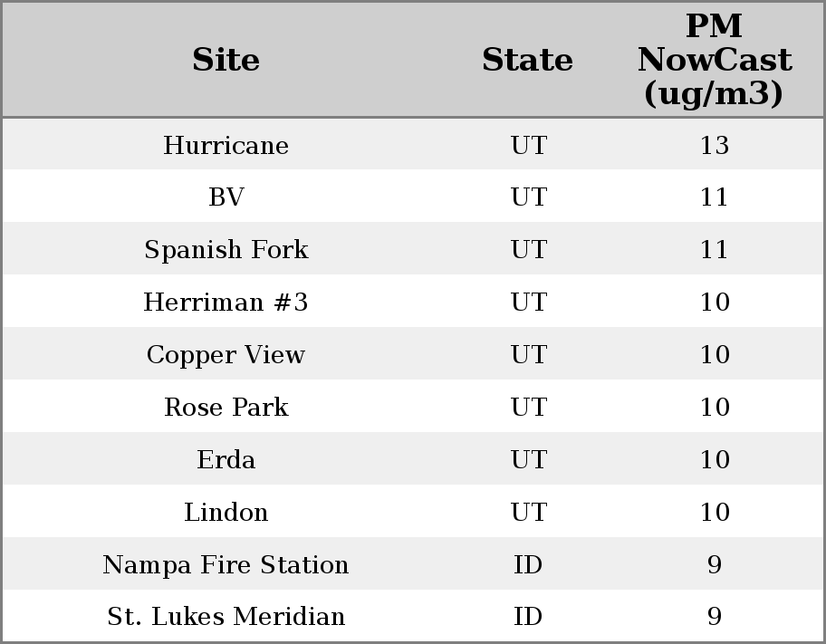Select the Spanish Fork site row

226,250
